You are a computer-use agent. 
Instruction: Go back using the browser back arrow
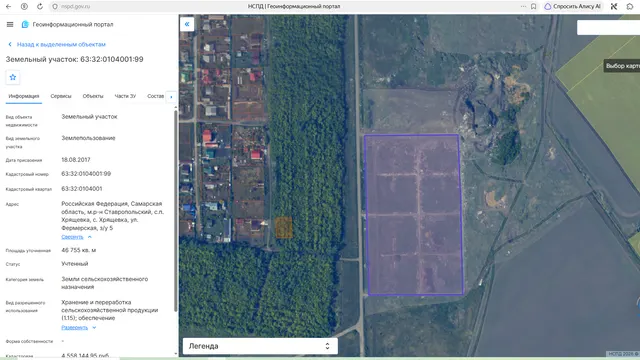tap(9, 7)
